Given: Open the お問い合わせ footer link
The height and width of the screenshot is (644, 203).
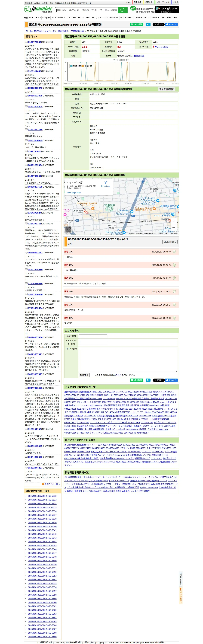Looking at the screenshot, I should point(89,642).
